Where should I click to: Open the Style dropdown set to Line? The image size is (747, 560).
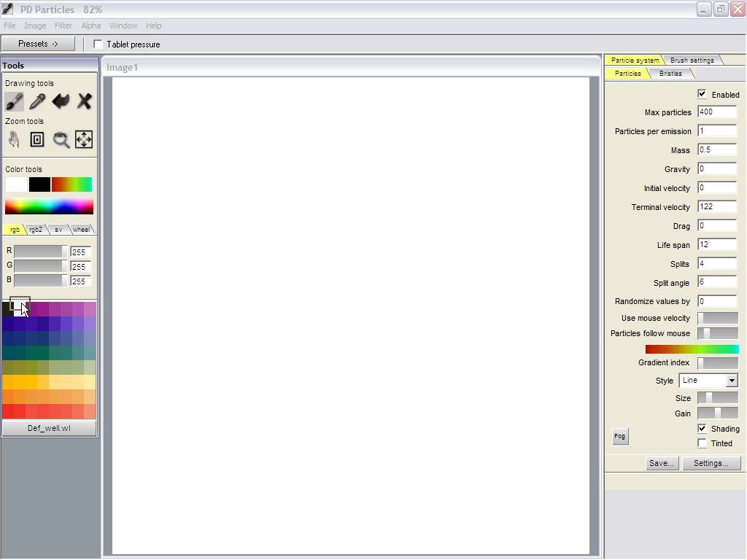click(x=708, y=381)
